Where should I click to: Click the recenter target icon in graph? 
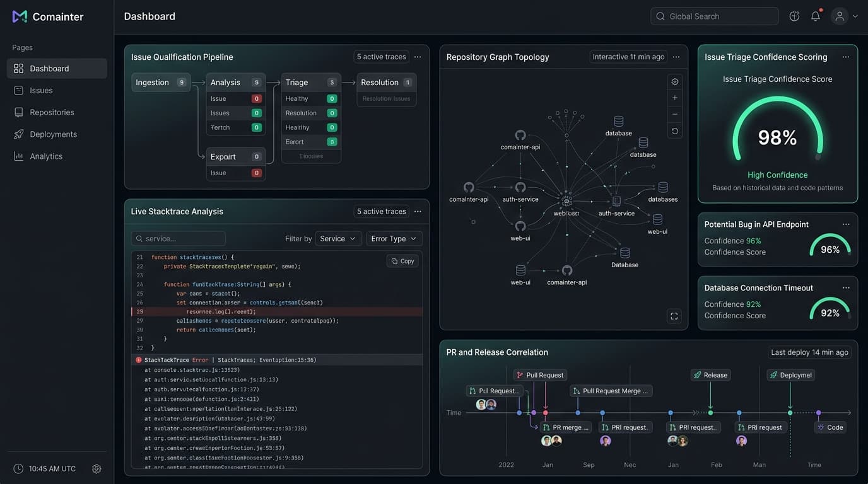pyautogui.click(x=675, y=82)
